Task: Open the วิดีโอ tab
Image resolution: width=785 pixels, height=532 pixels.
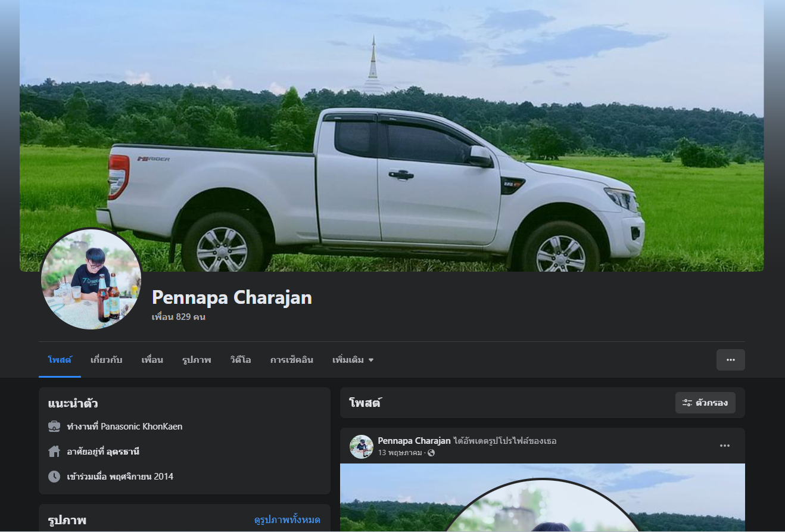Action: 241,360
